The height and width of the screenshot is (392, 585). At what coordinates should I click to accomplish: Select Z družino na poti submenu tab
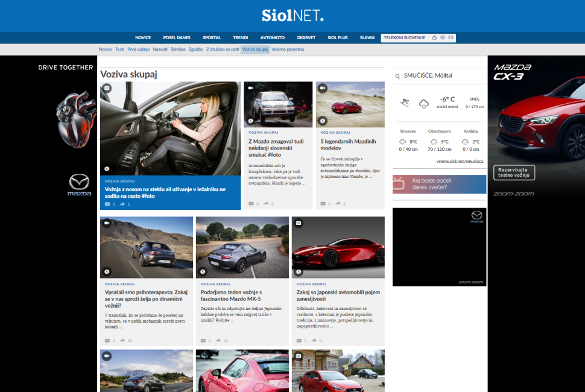click(223, 49)
